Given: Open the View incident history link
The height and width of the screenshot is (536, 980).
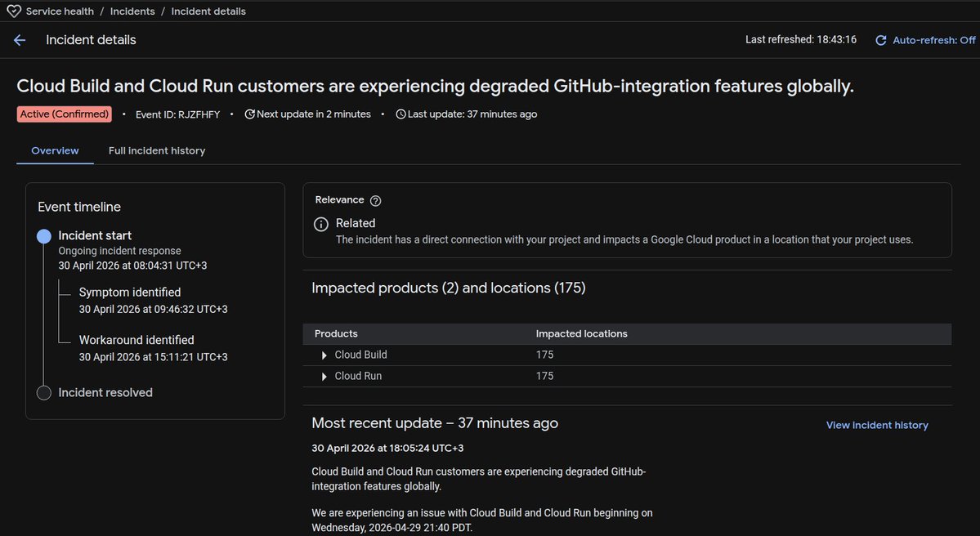Looking at the screenshot, I should point(877,425).
